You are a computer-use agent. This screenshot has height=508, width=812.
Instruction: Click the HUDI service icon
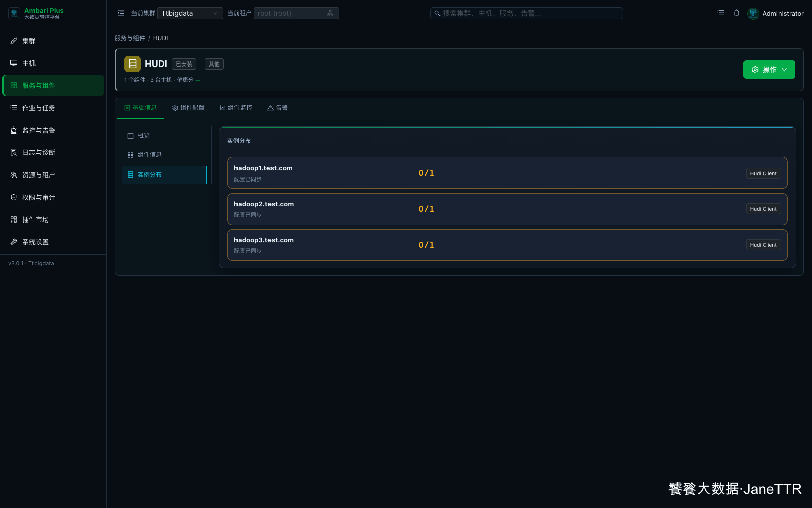click(132, 64)
